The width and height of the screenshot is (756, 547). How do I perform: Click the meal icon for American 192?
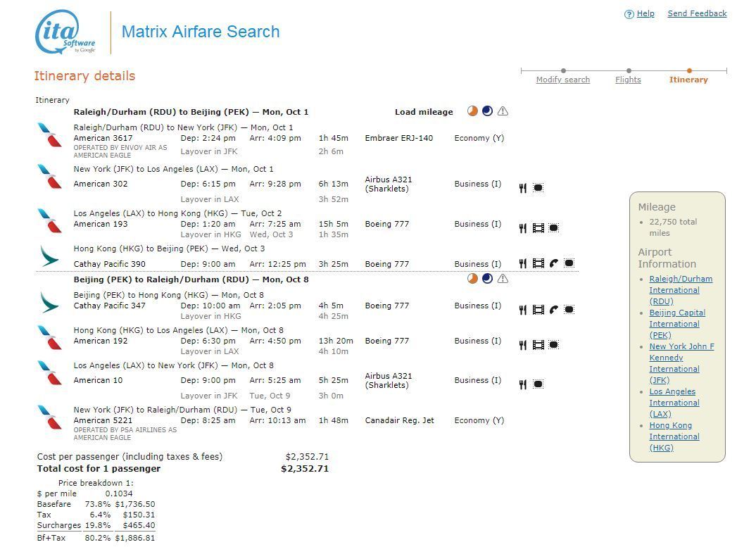[x=522, y=345]
